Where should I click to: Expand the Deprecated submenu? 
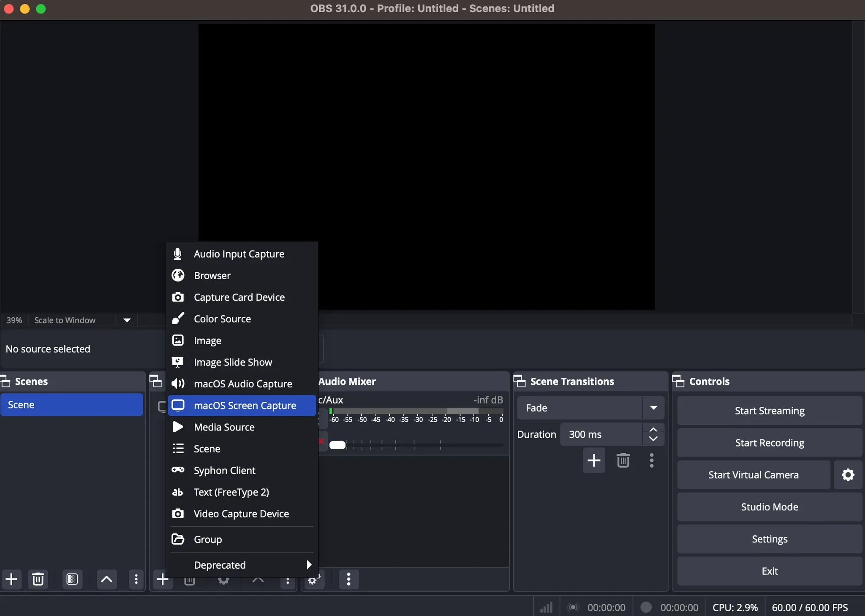(x=242, y=565)
